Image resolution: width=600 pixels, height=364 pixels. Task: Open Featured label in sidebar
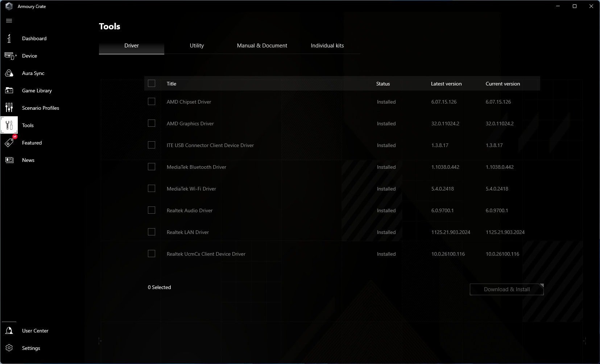point(32,143)
